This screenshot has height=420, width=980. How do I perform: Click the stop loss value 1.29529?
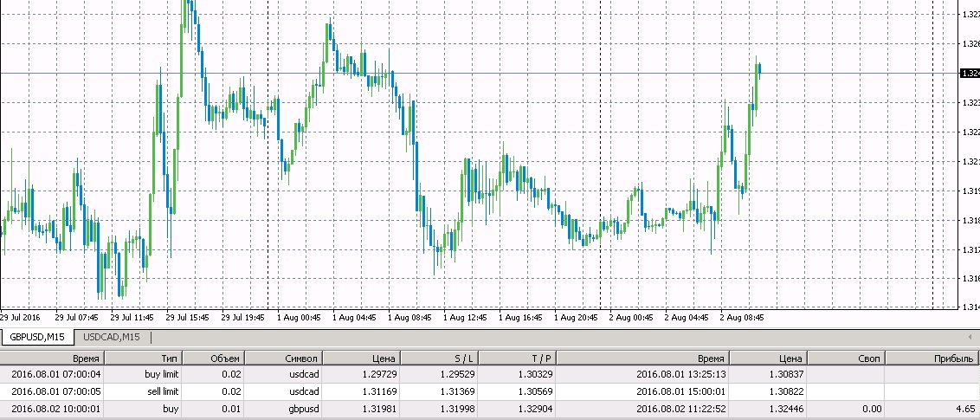pos(457,374)
